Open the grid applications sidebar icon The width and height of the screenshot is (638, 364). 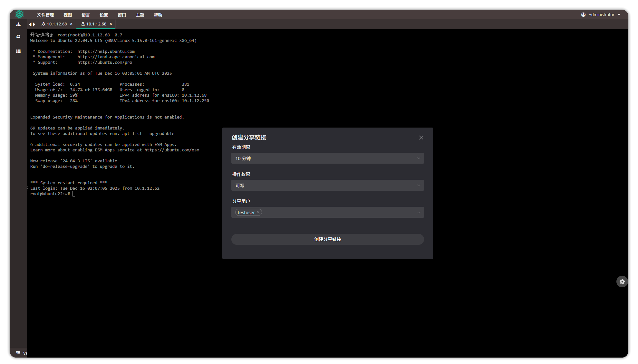click(18, 51)
